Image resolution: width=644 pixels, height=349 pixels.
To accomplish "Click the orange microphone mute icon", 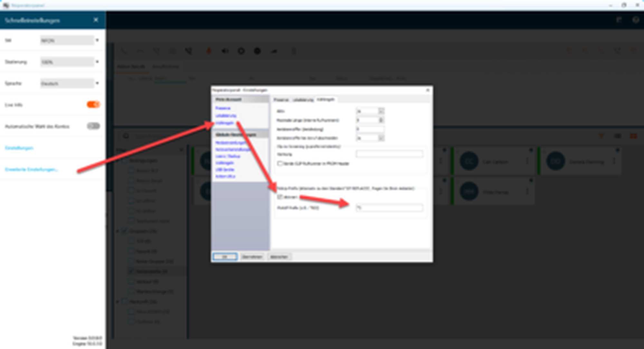I will pos(209,51).
